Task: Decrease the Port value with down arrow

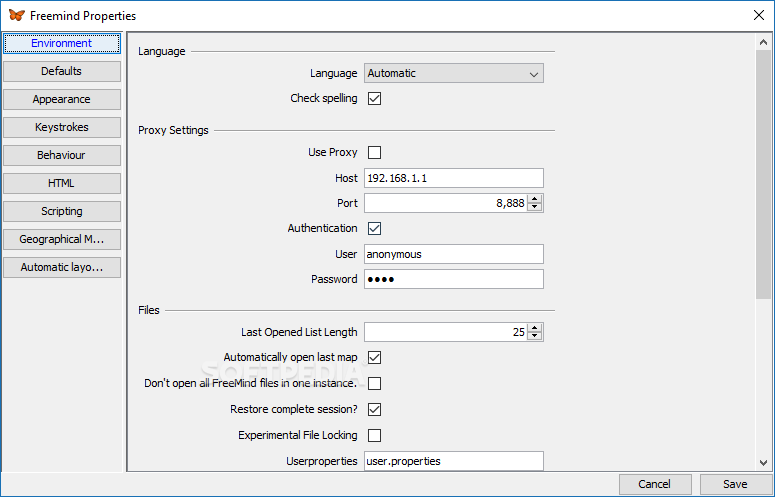Action: point(534,207)
